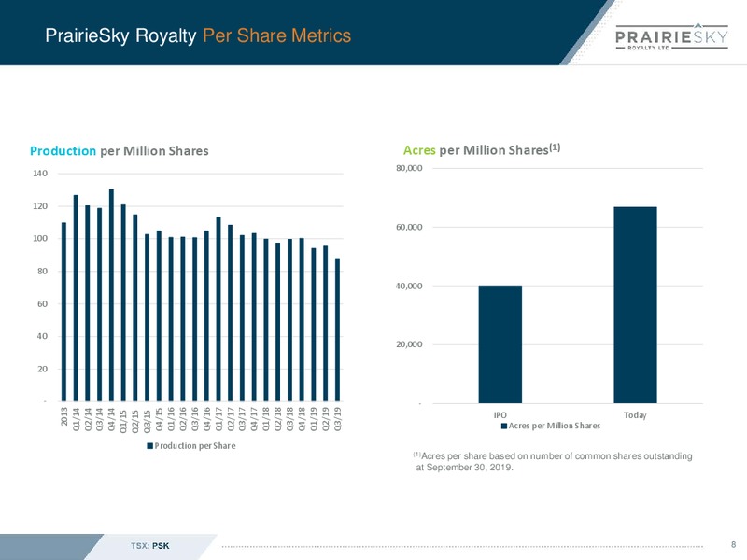This screenshot has width=747, height=560.
Task: Click the Production per Share legend swatch
Action: [150, 446]
